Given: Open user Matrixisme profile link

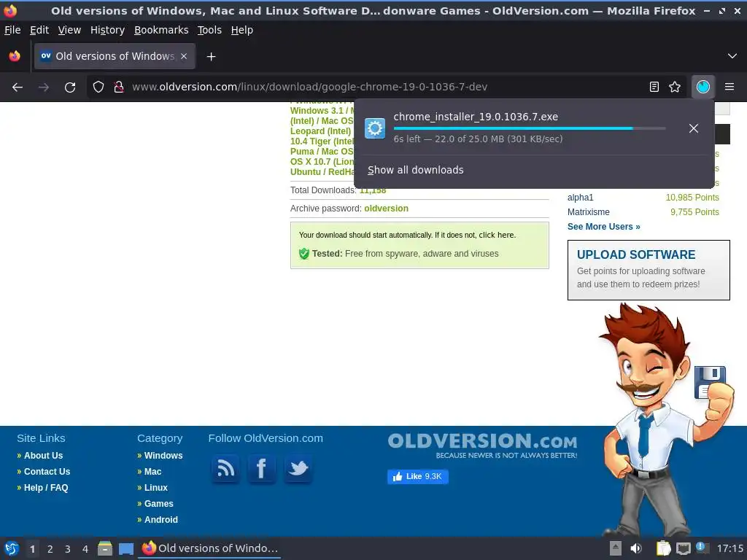Looking at the screenshot, I should pyautogui.click(x=589, y=212).
